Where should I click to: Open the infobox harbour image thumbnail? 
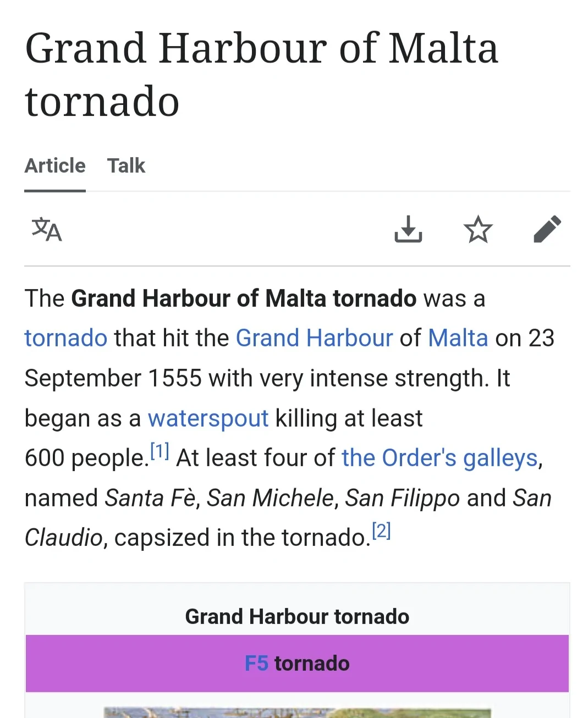click(297, 713)
